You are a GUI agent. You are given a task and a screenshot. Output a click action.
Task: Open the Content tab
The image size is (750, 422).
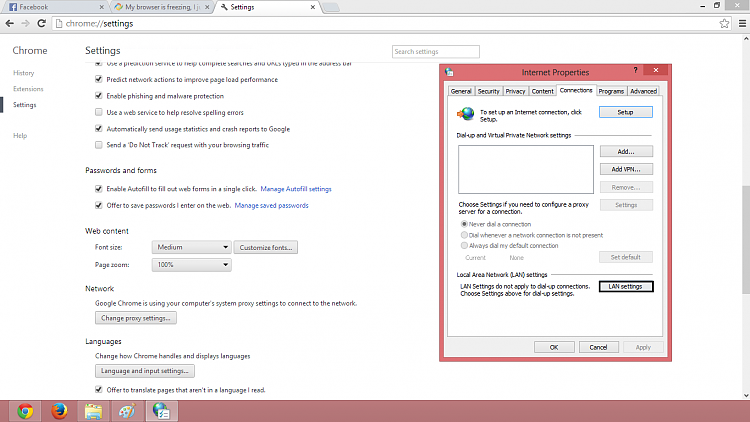coord(542,91)
